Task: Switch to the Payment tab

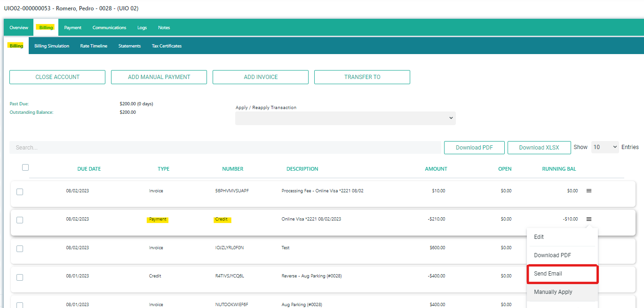Action: [73, 28]
